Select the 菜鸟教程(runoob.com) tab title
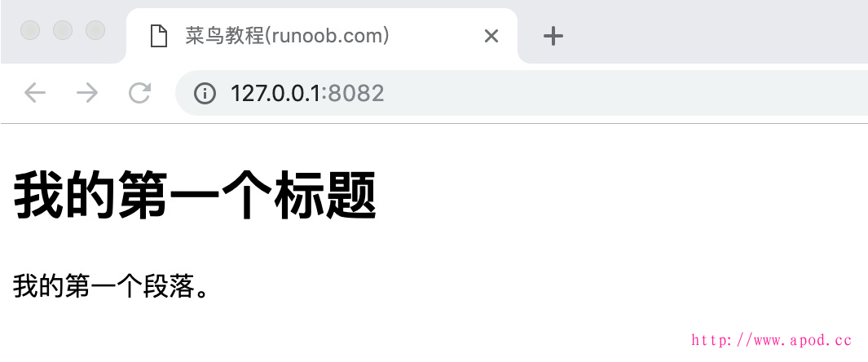Viewport: 868px width, 362px height. 288,37
